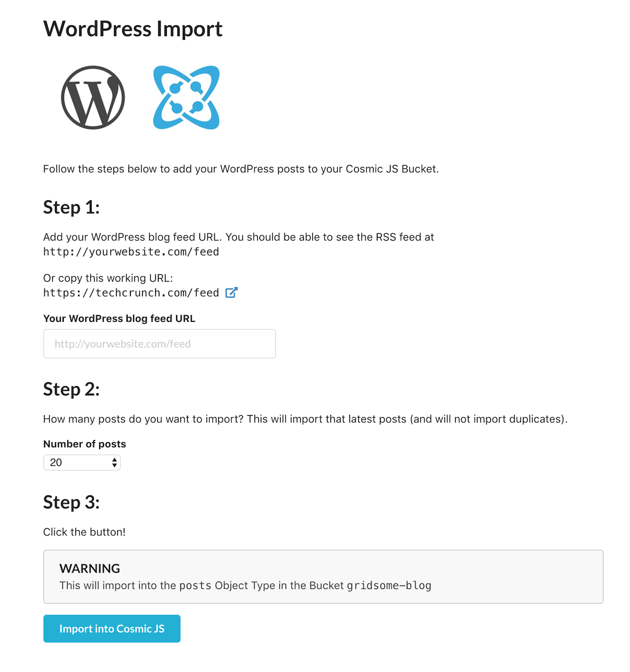Click the http://yourwebsite.com/feed example code text

[131, 252]
